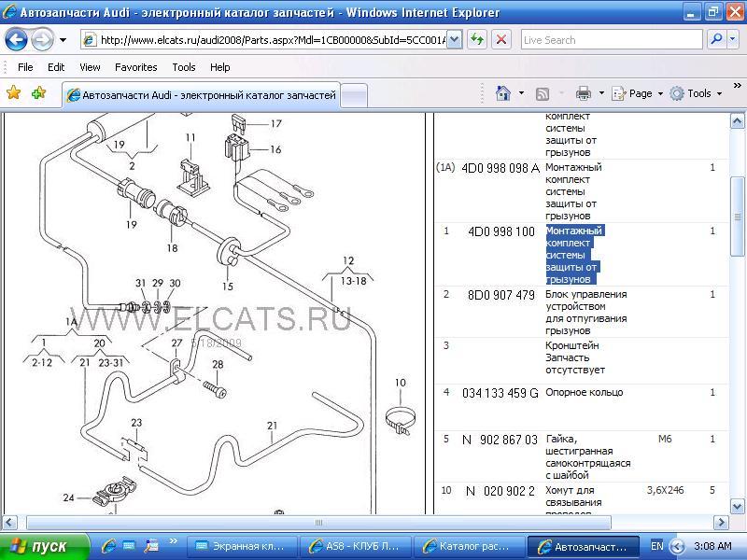Open the Favorites Center star icon
Viewport: 747px width, 560px height.
click(14, 93)
